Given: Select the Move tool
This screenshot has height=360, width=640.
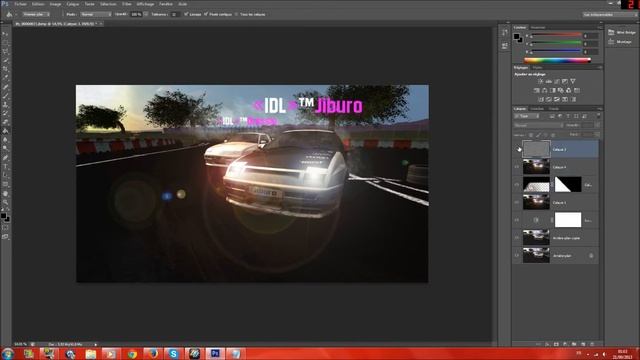Looking at the screenshot, I should click(5, 34).
